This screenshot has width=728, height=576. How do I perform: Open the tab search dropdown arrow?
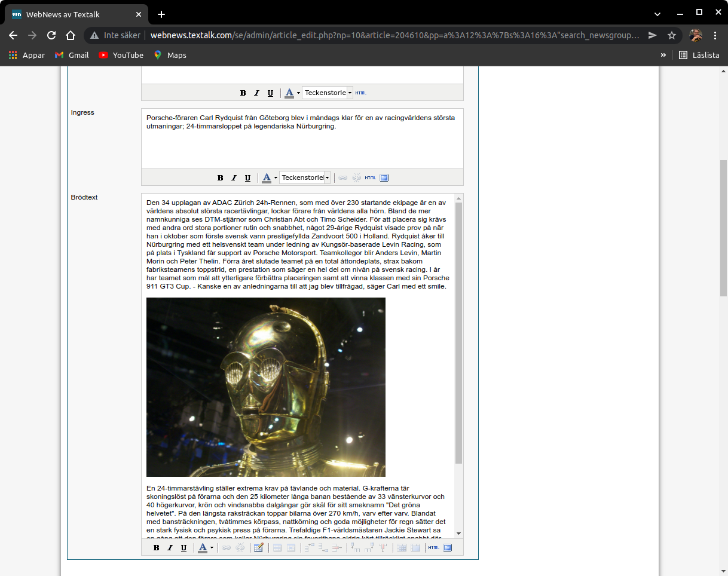657,14
